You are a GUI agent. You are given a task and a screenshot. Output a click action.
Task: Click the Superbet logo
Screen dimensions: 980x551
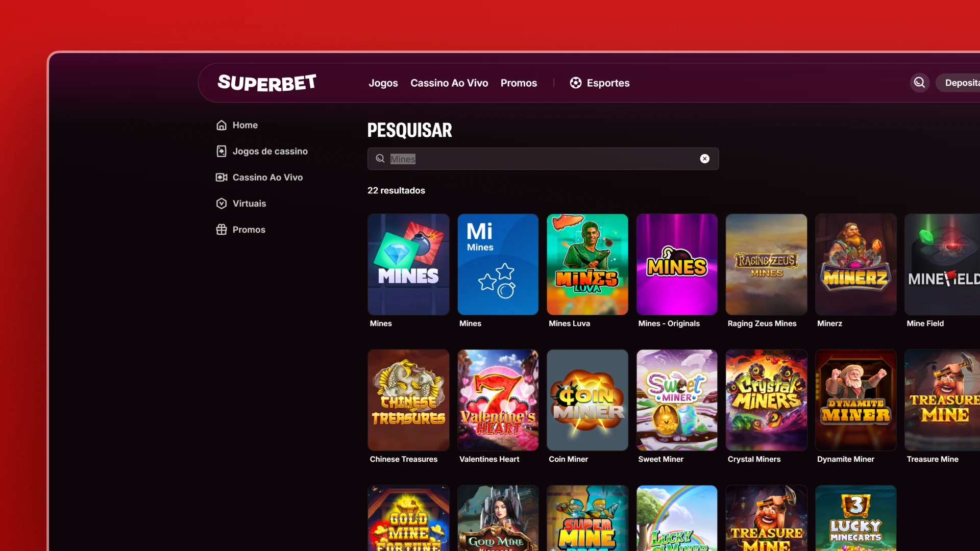pyautogui.click(x=266, y=83)
